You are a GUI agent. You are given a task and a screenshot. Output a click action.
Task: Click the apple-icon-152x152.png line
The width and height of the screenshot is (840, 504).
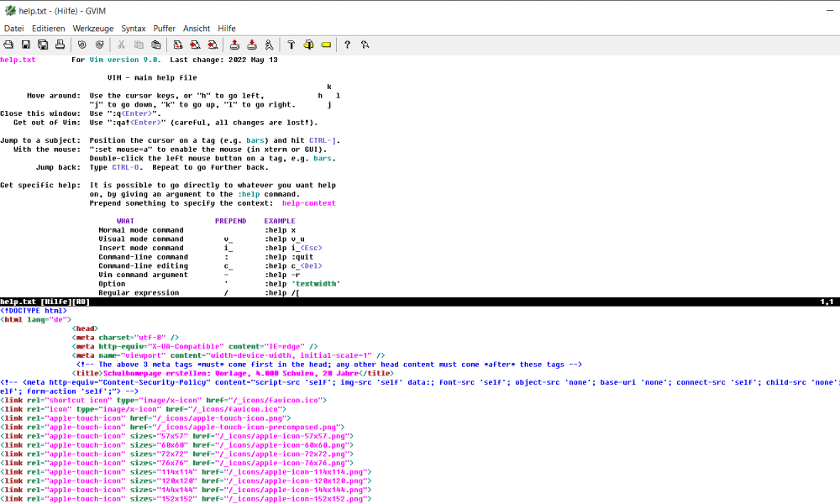point(186,499)
